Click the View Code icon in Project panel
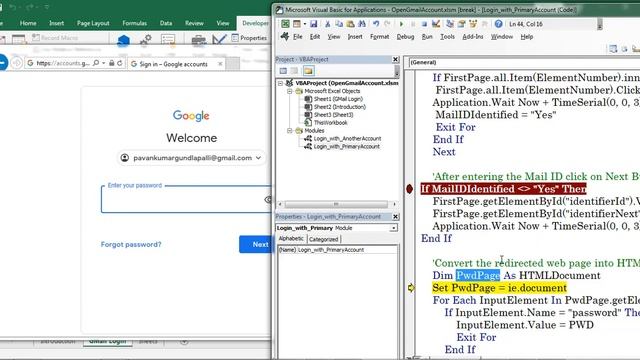This screenshot has height=360, width=640. pyautogui.click(x=283, y=71)
